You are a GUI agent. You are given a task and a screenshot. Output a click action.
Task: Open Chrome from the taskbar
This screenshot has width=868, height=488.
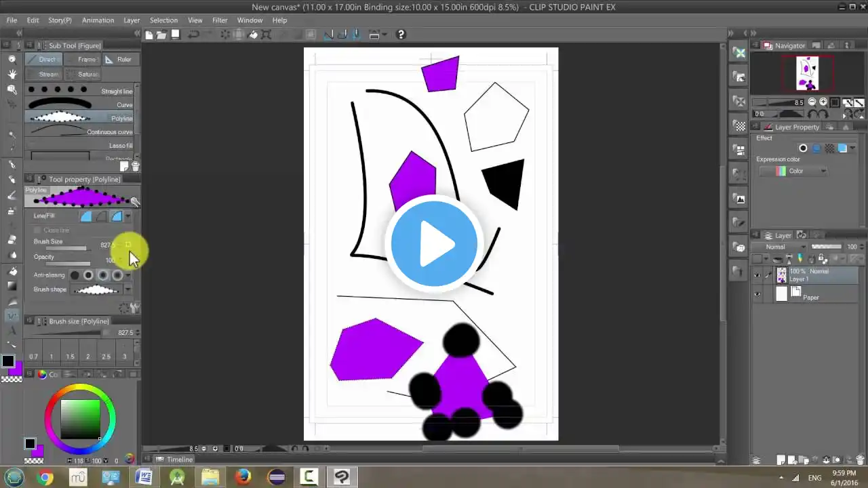pyautogui.click(x=45, y=477)
